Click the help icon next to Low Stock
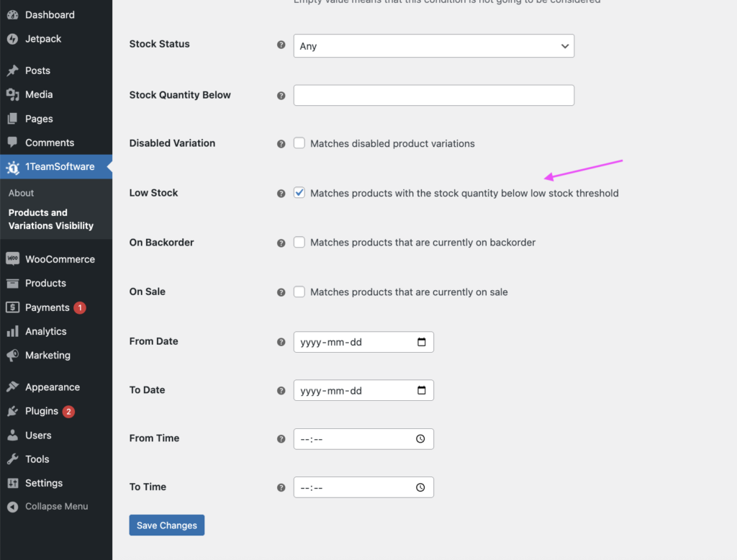The width and height of the screenshot is (737, 560). [281, 194]
